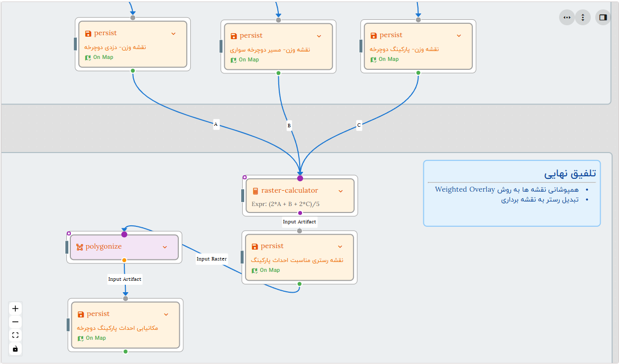The height and width of the screenshot is (364, 619).
Task: Collapse the نقشه وزن- پارکینگ دوچرخه persist node chevron
Action: [459, 35]
